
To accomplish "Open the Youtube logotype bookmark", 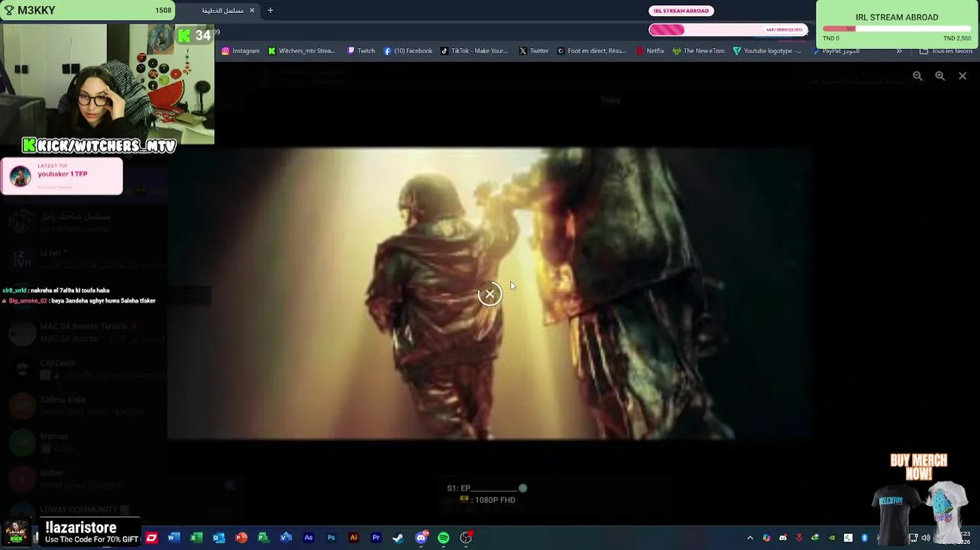I will click(x=767, y=51).
